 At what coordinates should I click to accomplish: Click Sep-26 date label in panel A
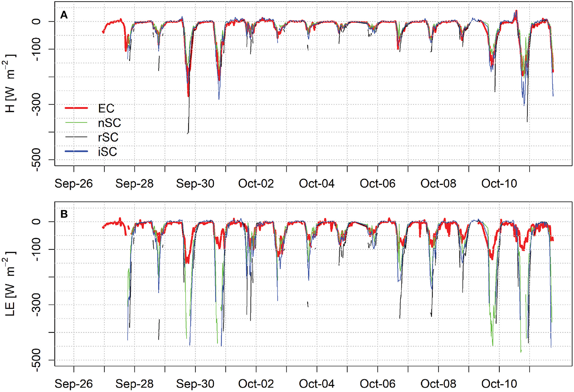point(74,184)
